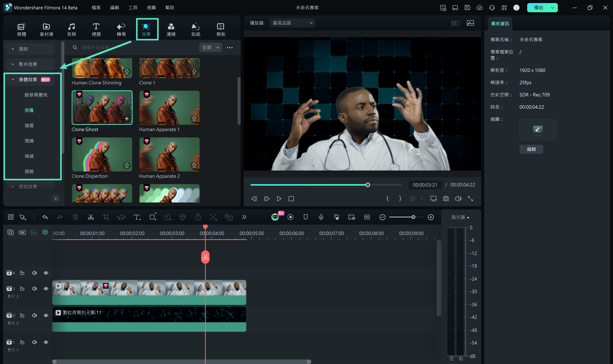Click the 效果 menu tab in top ribbon
Screen dimensions: 613x364
coord(147,29)
